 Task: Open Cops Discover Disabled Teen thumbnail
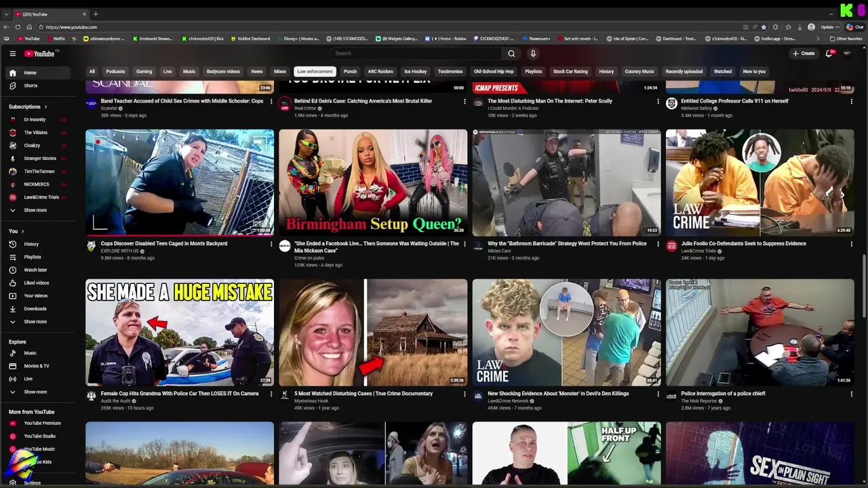pyautogui.click(x=180, y=182)
